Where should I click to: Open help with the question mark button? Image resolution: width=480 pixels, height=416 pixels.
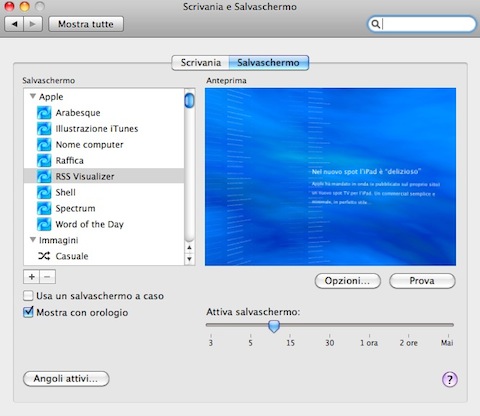tap(450, 379)
